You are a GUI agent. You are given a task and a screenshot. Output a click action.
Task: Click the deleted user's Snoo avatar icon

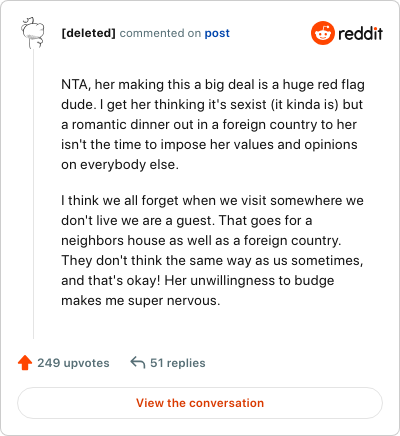tap(33, 33)
